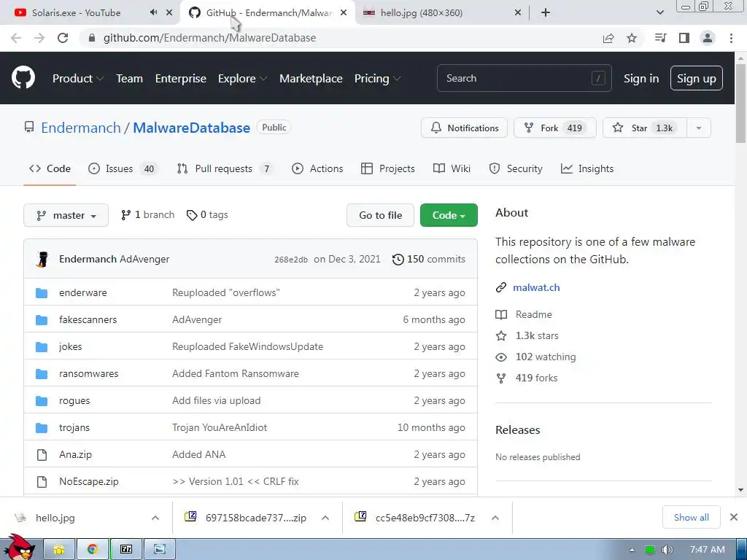747x560 pixels.
Task: Expand the Pricing menu
Action: [377, 79]
